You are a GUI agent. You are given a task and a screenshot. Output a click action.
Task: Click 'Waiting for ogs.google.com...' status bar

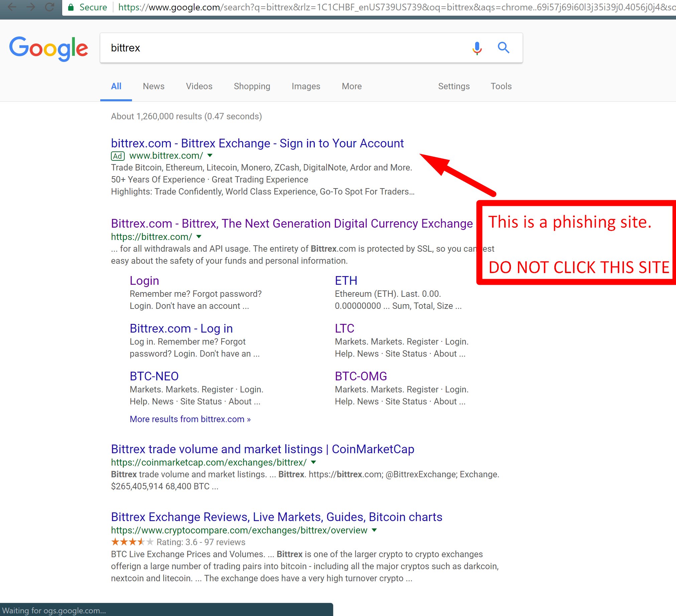pos(166,610)
